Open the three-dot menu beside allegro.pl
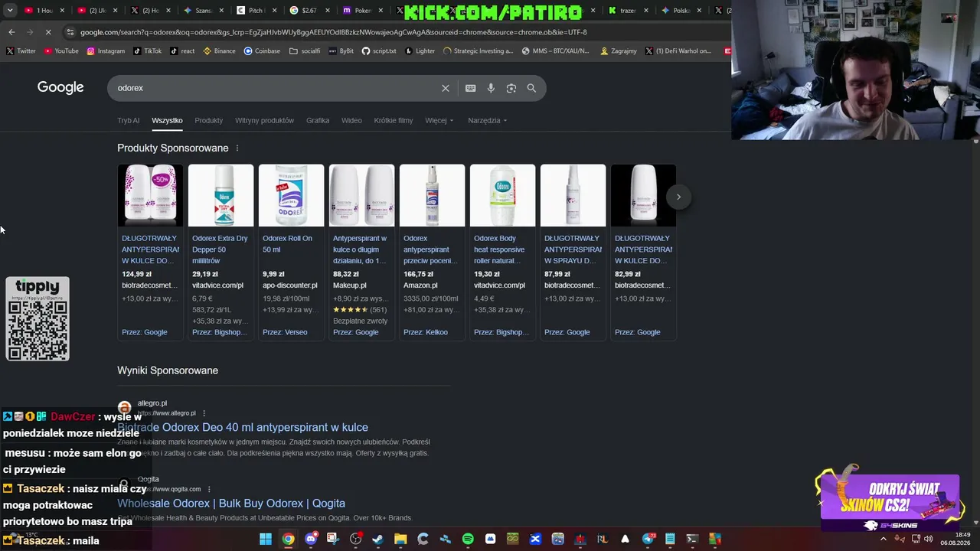980x551 pixels. 204,413
